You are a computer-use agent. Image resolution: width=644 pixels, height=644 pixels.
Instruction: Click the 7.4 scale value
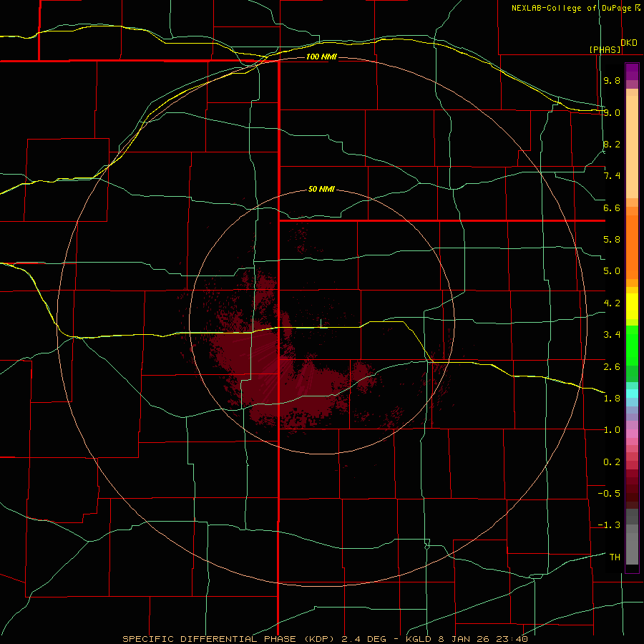[612, 176]
